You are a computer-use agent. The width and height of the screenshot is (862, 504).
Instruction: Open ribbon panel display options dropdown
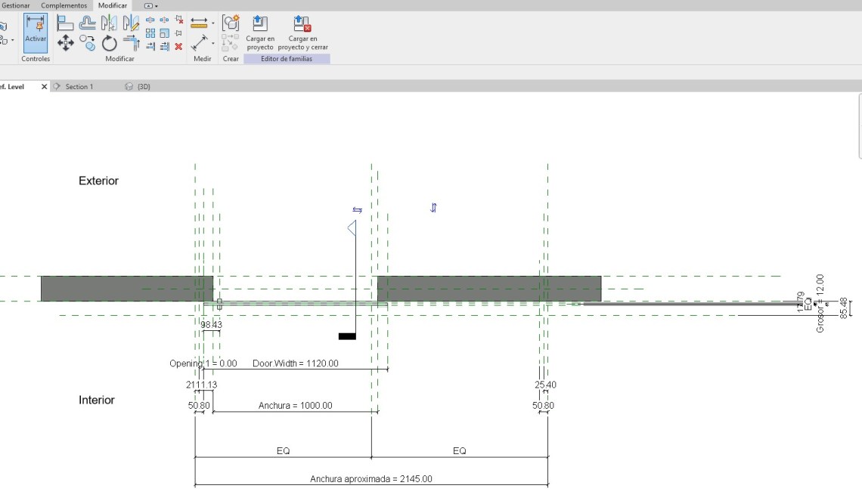(x=152, y=5)
